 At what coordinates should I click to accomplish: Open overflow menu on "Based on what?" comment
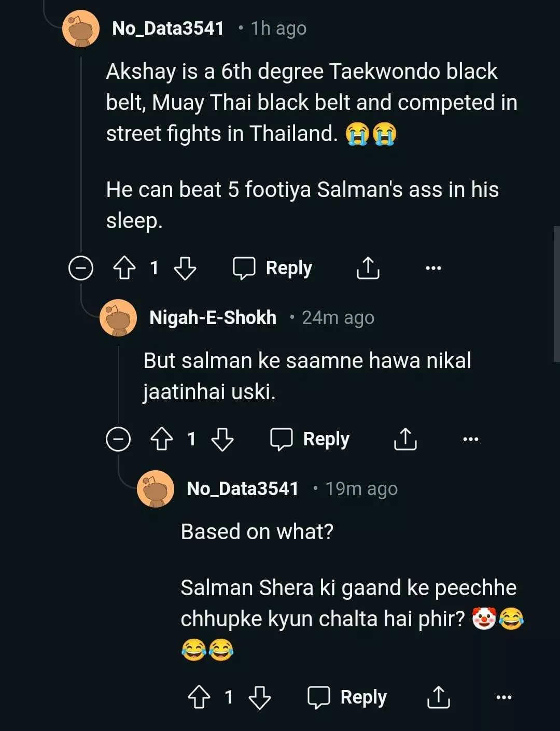(x=504, y=697)
